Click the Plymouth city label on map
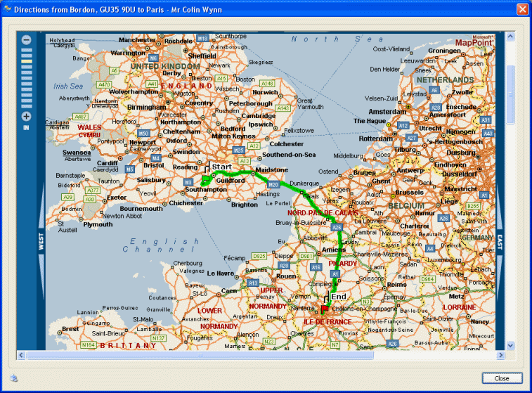Viewport: 532px width, 393px height. [97, 225]
